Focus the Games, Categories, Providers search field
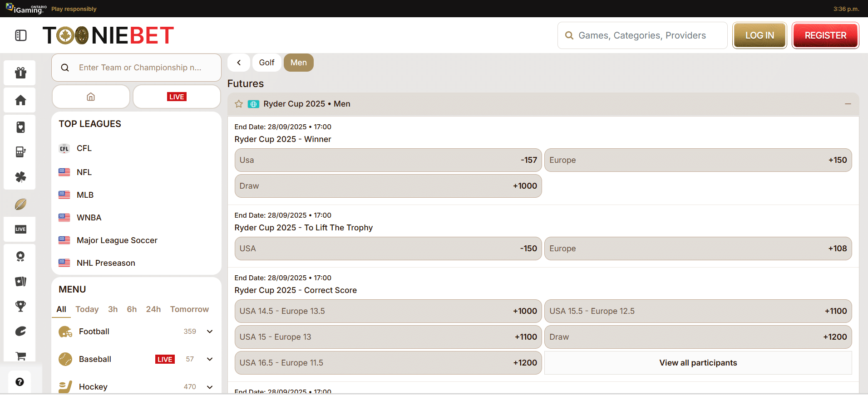 click(x=642, y=35)
